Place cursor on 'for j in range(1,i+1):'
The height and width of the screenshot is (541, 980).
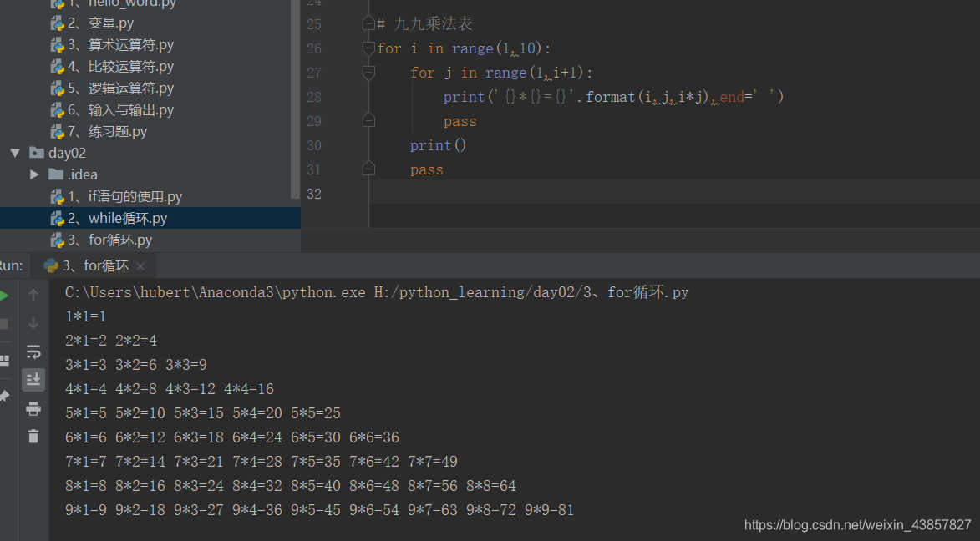tap(501, 73)
